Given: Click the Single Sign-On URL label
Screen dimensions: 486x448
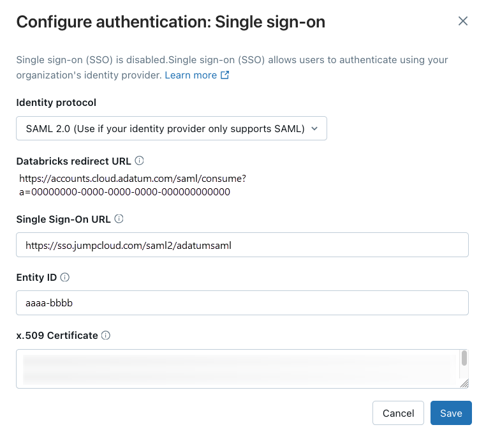Looking at the screenshot, I should 63,219.
